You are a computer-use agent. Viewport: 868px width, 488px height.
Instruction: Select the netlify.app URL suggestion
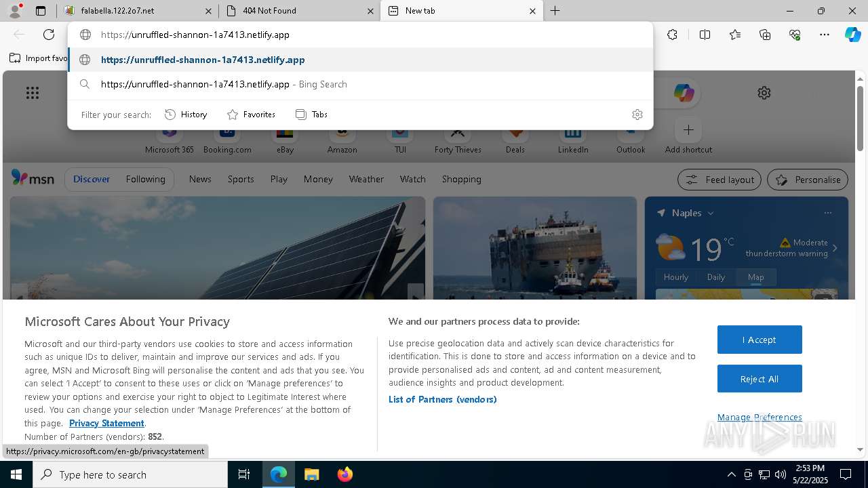click(360, 60)
